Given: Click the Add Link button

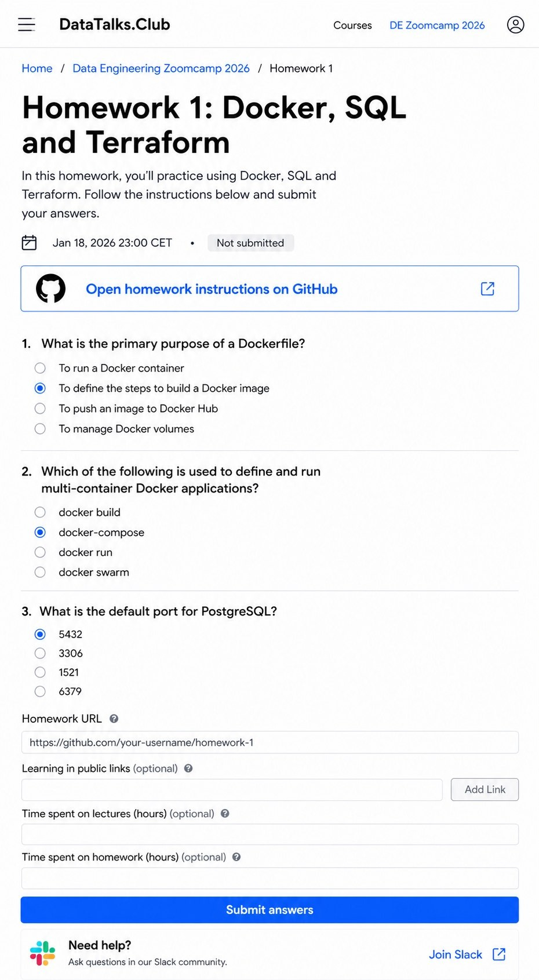Looking at the screenshot, I should tap(485, 789).
